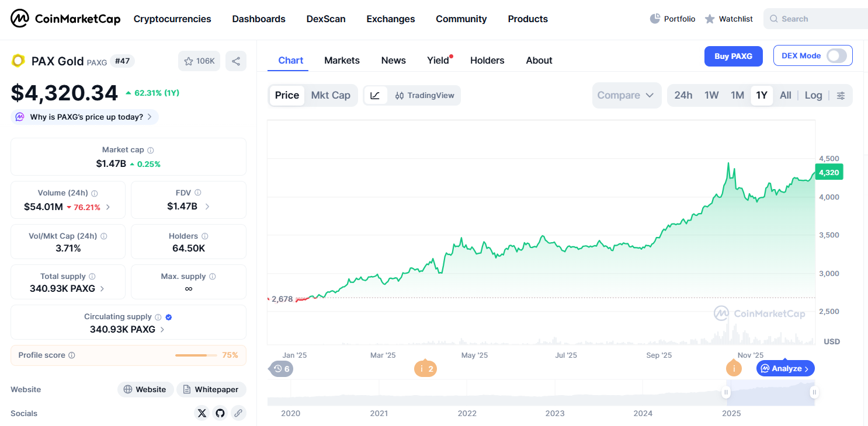Viewport: 868px width, 426px height.
Task: Click the left handle of timeline range slider
Action: (726, 393)
